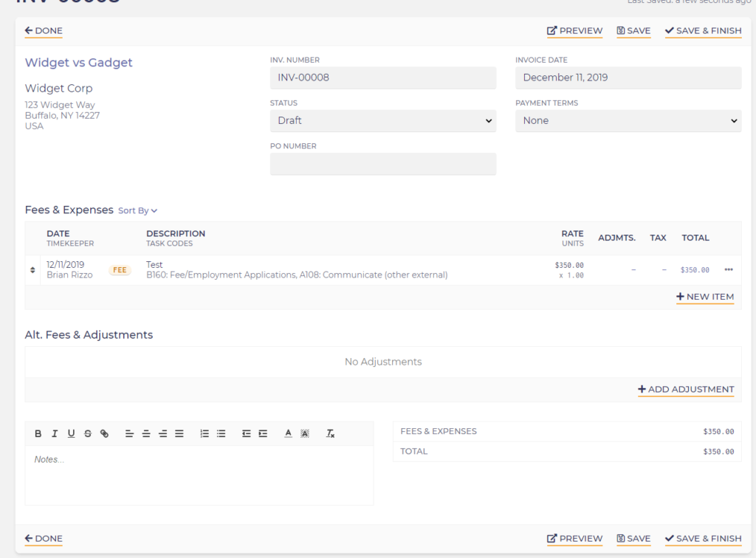Viewport: 756px width, 558px height.
Task: Open Widget vs Gadget matter link
Action: [x=78, y=63]
